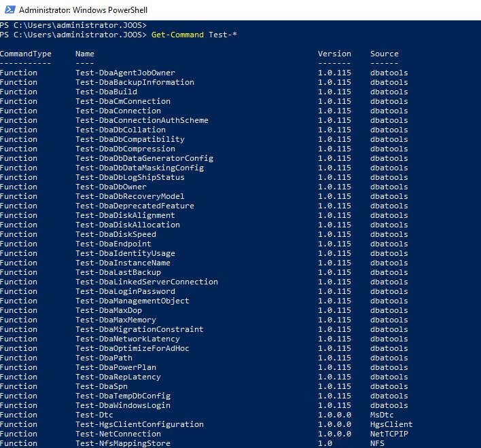Click the Test-HgsClientConfiguration entry
Viewport: 481px width, 448px height.
click(139, 424)
